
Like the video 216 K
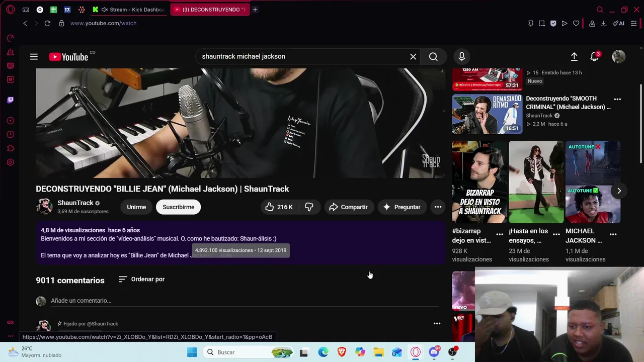(x=279, y=207)
